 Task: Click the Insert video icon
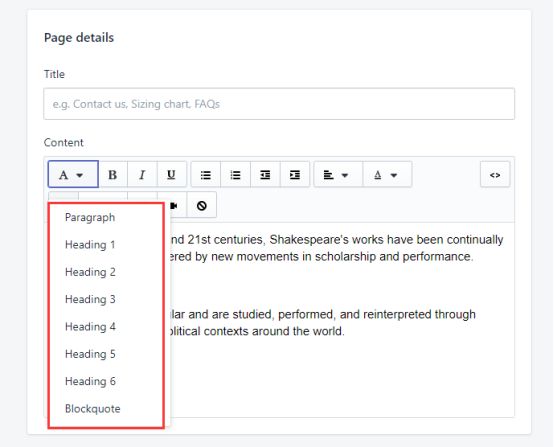click(x=175, y=205)
